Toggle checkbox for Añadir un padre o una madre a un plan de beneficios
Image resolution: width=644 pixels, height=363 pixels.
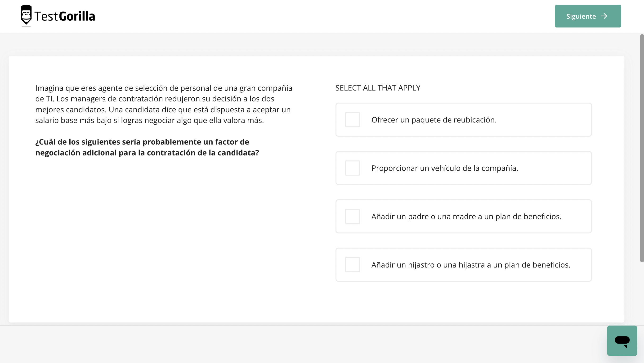[x=352, y=216]
